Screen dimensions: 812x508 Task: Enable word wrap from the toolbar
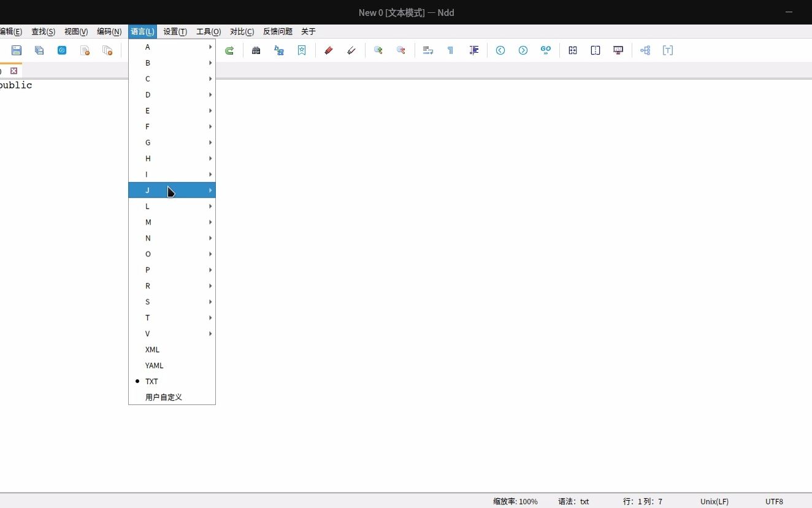(x=427, y=50)
